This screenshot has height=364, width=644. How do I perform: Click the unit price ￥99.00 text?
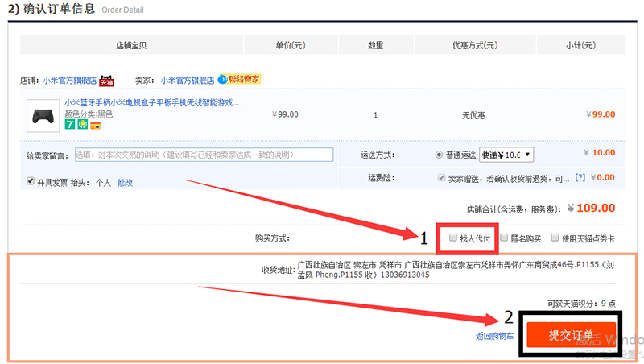286,114
